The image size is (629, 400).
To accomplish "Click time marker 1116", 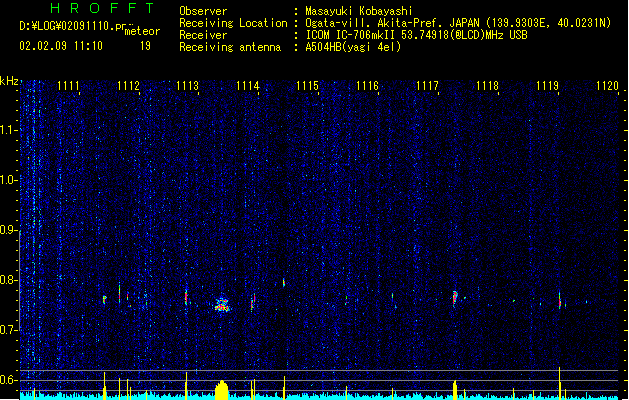I will (367, 86).
